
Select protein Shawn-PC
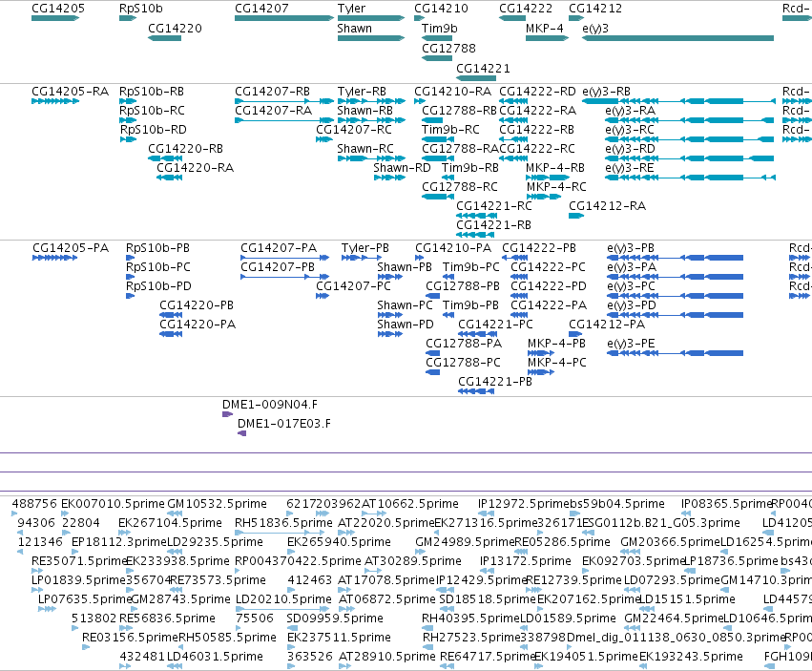point(405,305)
